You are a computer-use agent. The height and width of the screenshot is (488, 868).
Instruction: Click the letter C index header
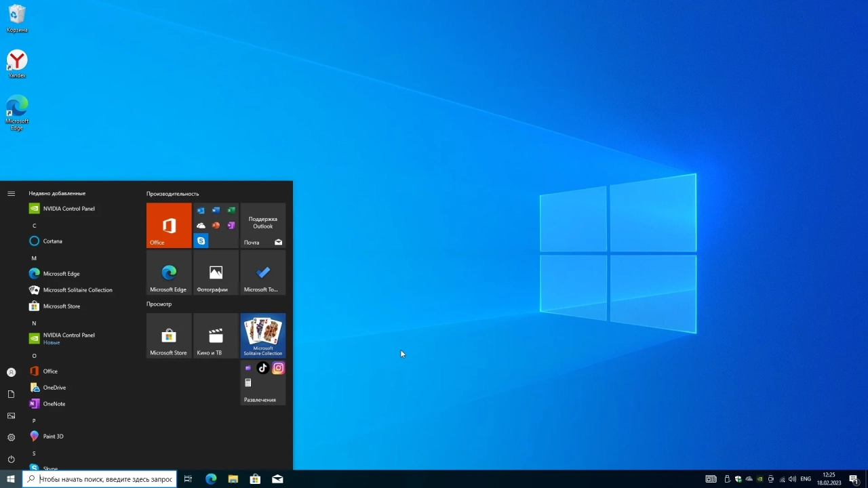coord(34,226)
